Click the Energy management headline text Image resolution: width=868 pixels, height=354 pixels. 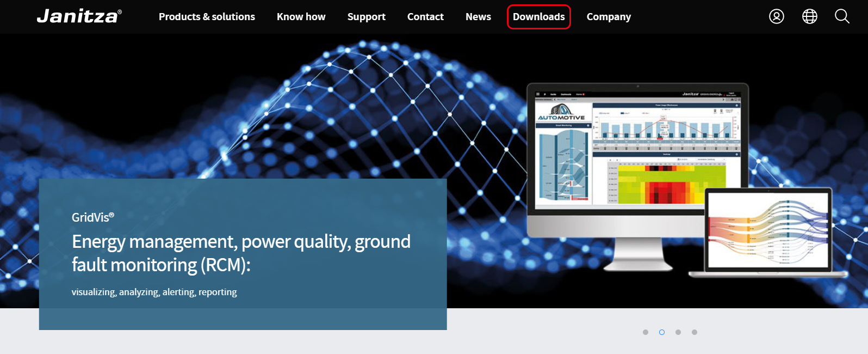[241, 253]
